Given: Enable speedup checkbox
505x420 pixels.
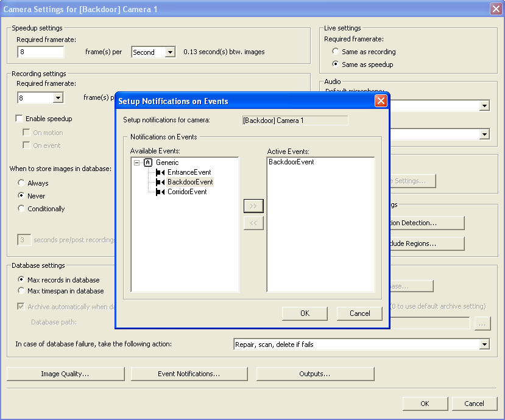Looking at the screenshot, I should click(x=19, y=119).
